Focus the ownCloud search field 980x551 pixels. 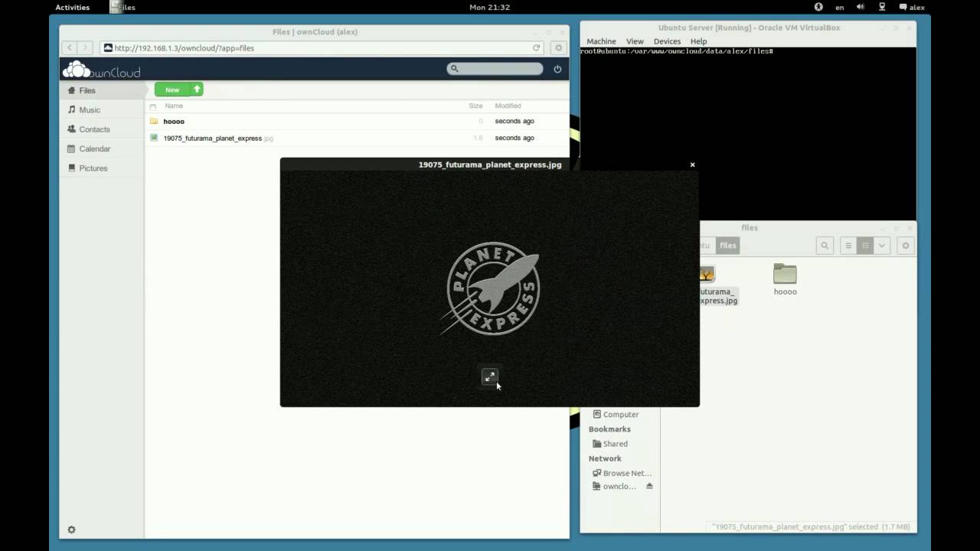click(495, 69)
